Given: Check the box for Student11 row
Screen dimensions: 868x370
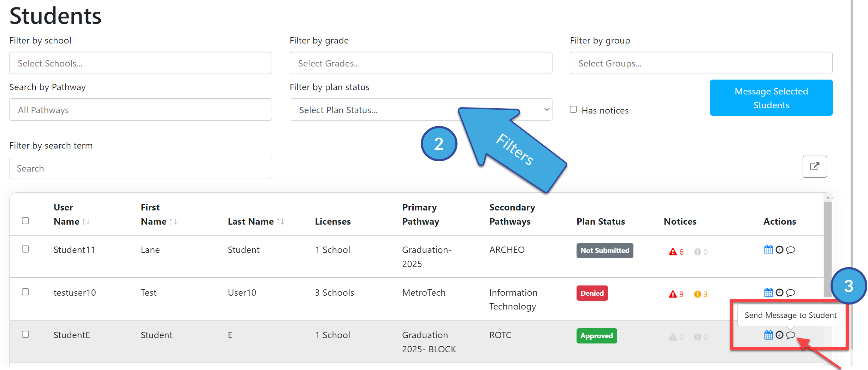Looking at the screenshot, I should [25, 249].
